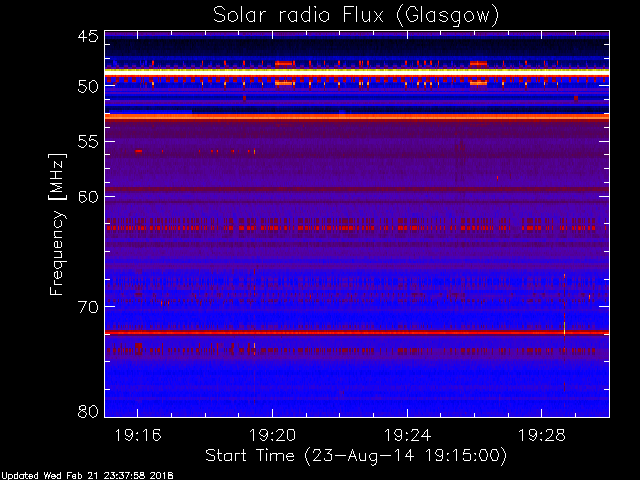Click the 19:16 time axis label
Image resolution: width=640 pixels, height=480 pixels.
(138, 435)
